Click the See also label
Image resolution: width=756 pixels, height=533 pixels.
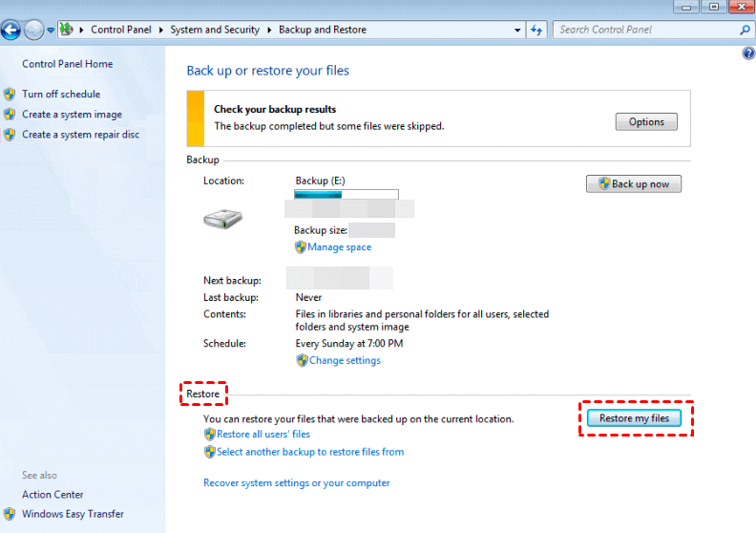39,475
